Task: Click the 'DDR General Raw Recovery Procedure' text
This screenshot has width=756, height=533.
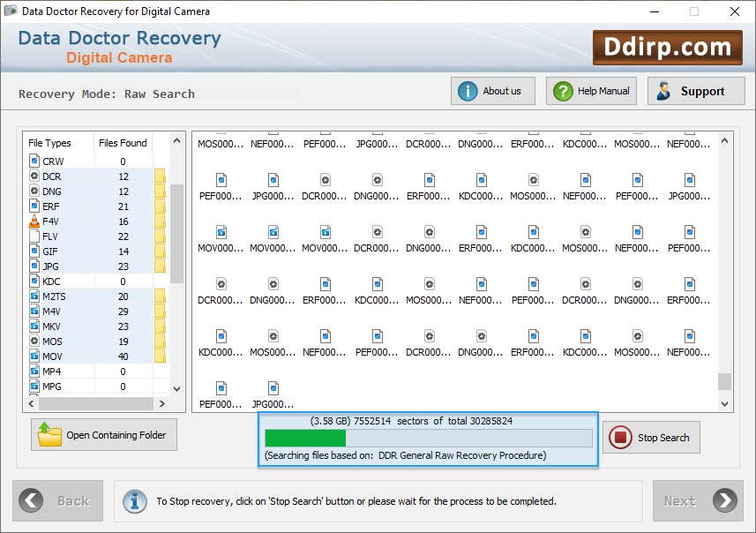Action: click(x=462, y=455)
